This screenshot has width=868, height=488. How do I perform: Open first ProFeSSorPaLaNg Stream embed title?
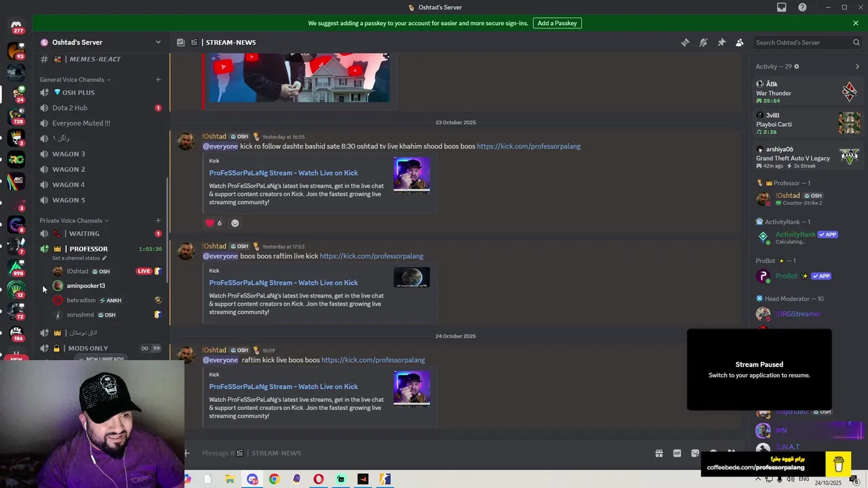click(283, 173)
